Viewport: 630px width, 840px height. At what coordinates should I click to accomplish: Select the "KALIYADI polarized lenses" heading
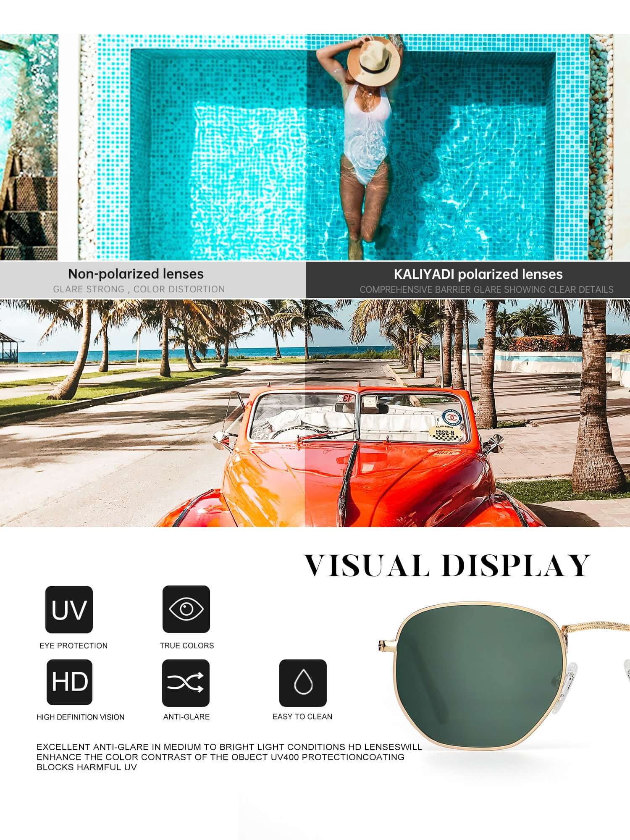click(478, 274)
